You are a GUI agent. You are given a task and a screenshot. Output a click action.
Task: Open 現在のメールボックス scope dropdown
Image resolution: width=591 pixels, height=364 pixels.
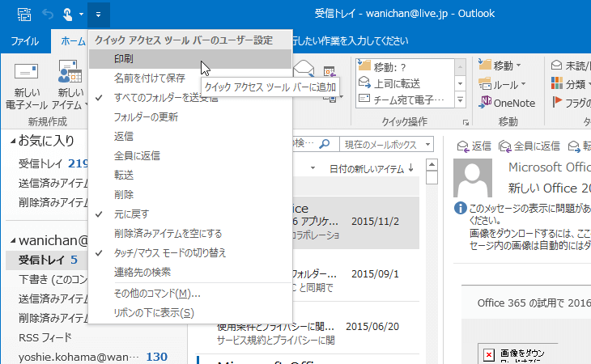tap(387, 145)
